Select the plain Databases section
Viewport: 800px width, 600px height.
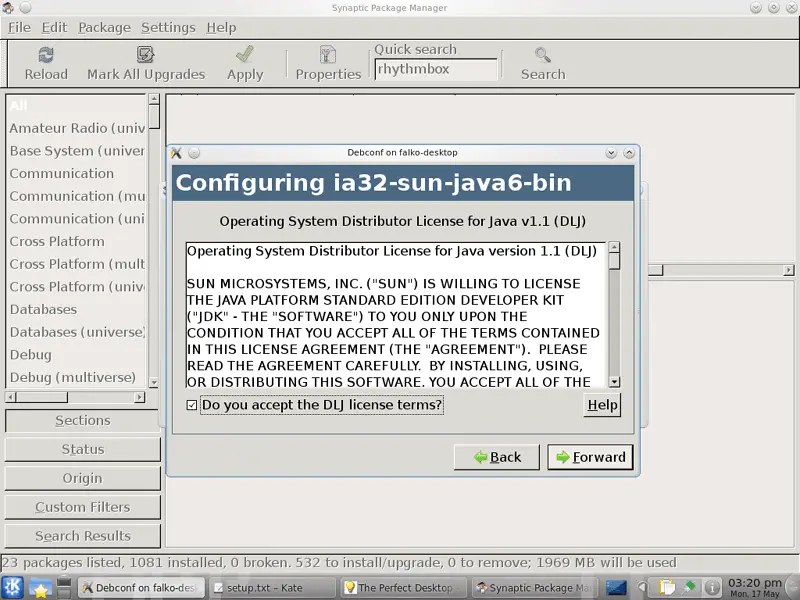coord(76,310)
